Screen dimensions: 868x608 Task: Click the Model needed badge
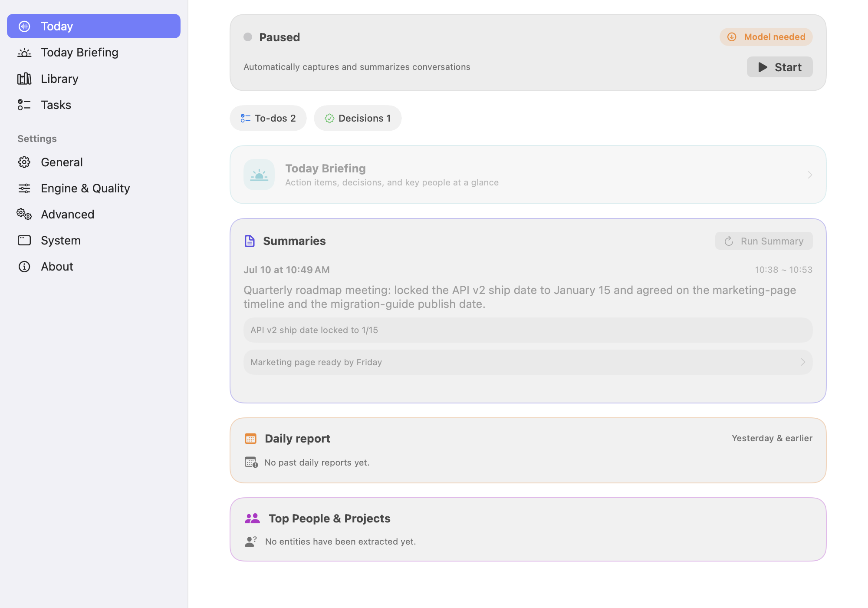click(x=766, y=37)
